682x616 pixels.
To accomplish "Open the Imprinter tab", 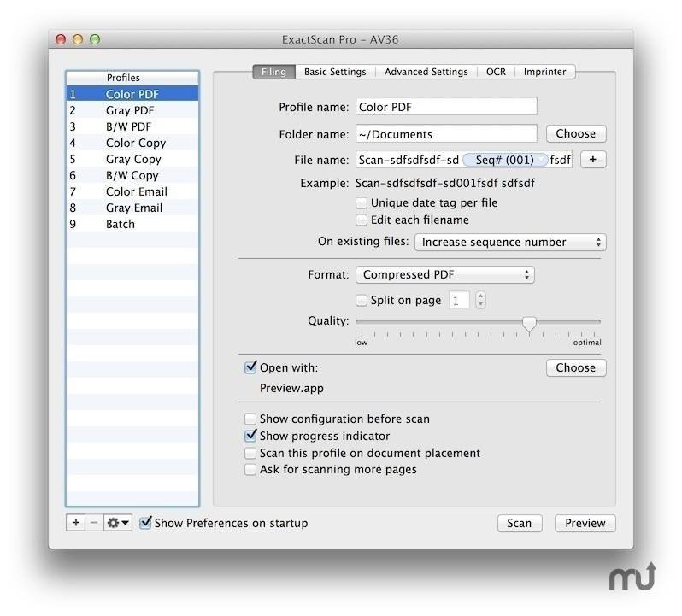I will point(545,72).
